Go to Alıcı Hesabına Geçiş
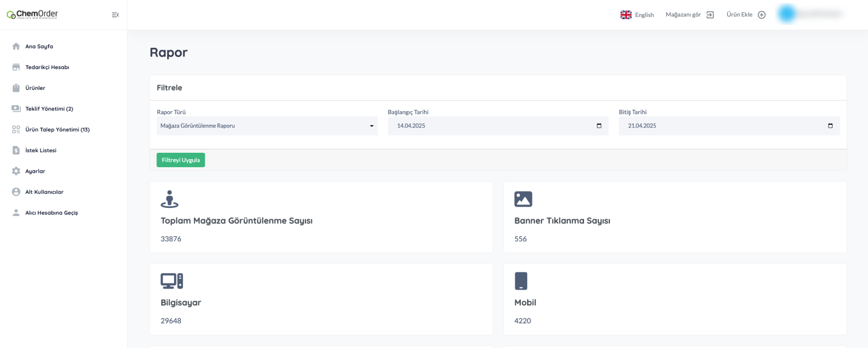The image size is (868, 348). (x=51, y=213)
